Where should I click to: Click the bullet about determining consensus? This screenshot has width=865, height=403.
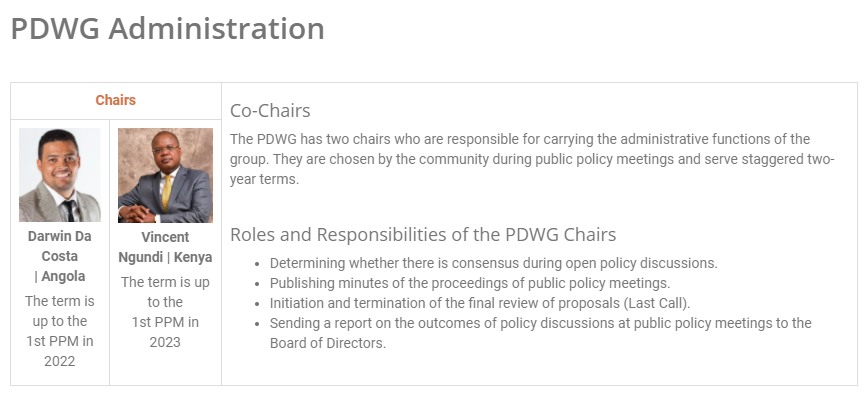[493, 264]
